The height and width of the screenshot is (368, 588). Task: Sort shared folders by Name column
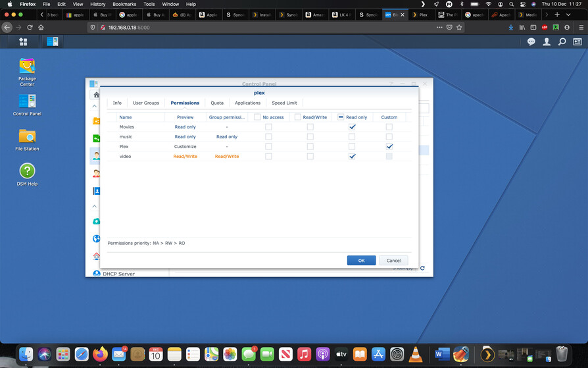(x=140, y=117)
